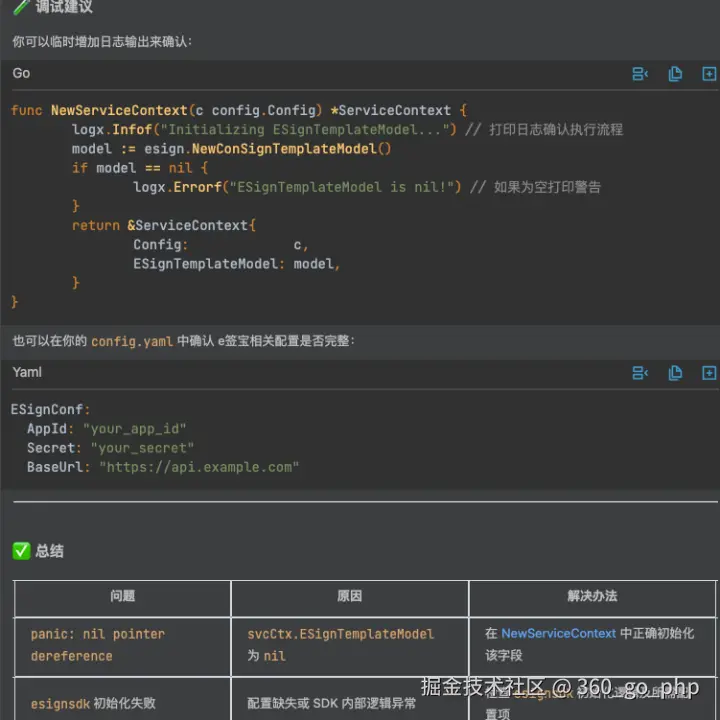The width and height of the screenshot is (720, 720).
Task: Click the logx.Infof log line
Action: tap(347, 129)
